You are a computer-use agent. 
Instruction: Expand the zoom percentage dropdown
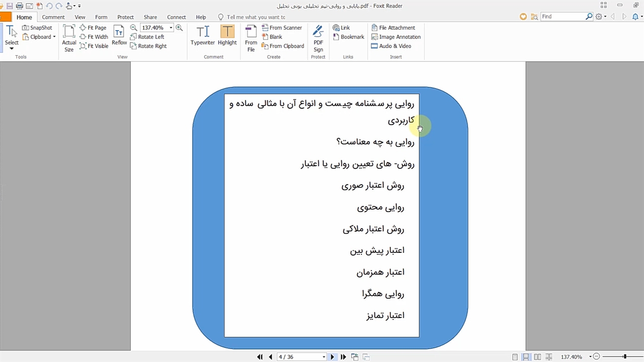click(171, 28)
